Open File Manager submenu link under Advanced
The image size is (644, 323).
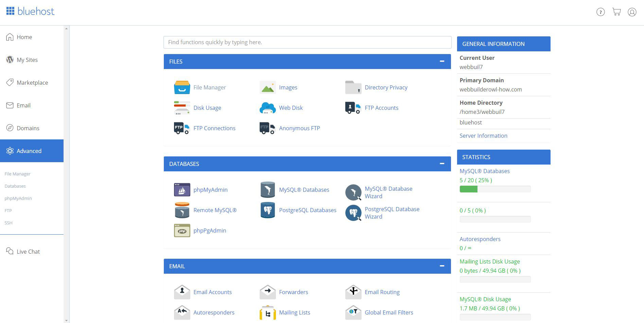tap(18, 174)
